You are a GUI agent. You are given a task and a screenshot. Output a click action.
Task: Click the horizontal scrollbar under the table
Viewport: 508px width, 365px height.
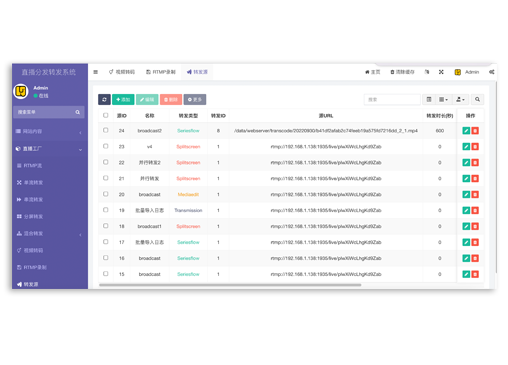[230, 285]
